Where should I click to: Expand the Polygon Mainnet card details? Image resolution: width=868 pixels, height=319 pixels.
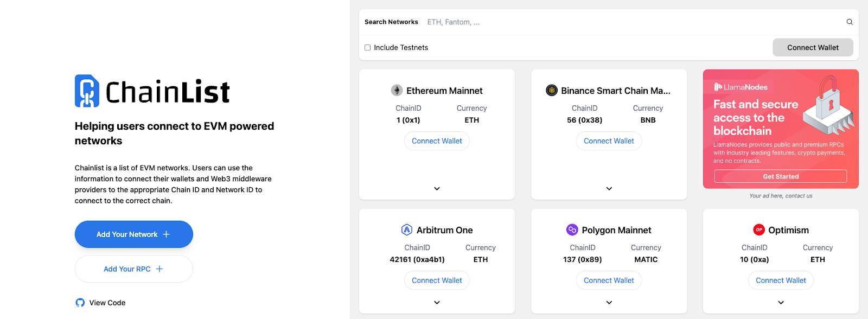609,303
